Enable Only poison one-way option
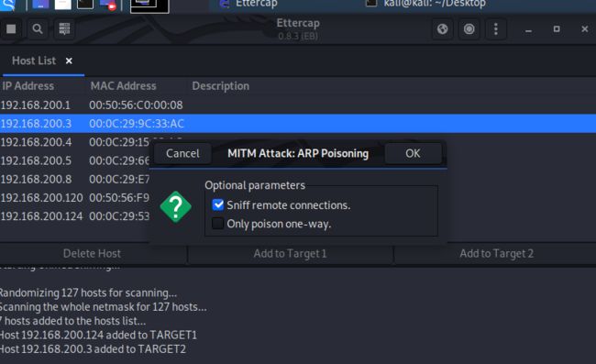Image resolution: width=596 pixels, height=364 pixels. (218, 224)
